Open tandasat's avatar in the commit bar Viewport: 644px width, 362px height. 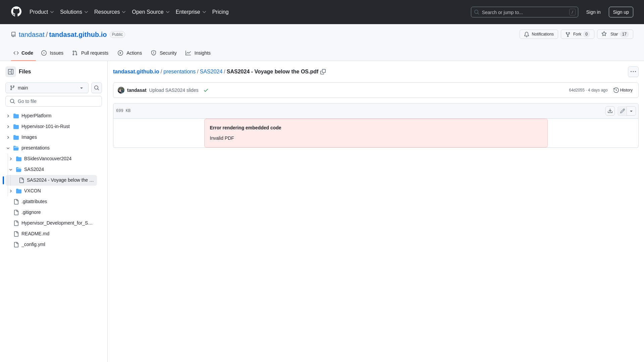pos(121,90)
